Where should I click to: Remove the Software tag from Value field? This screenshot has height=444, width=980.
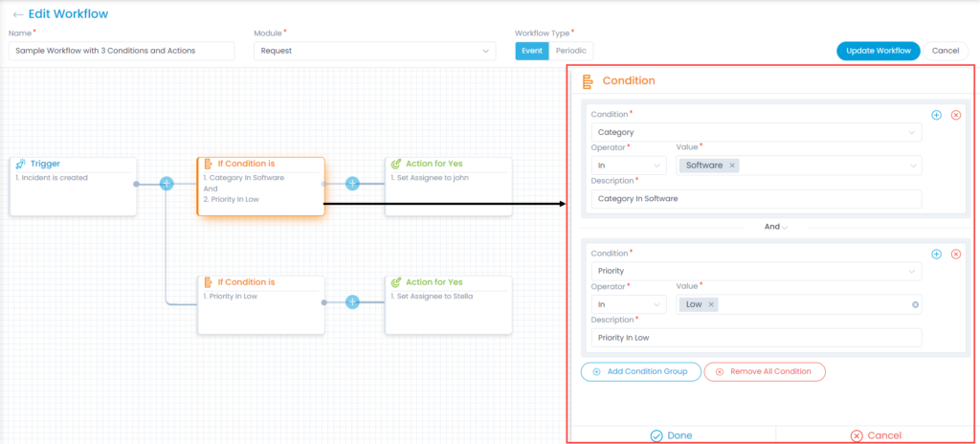click(732, 166)
